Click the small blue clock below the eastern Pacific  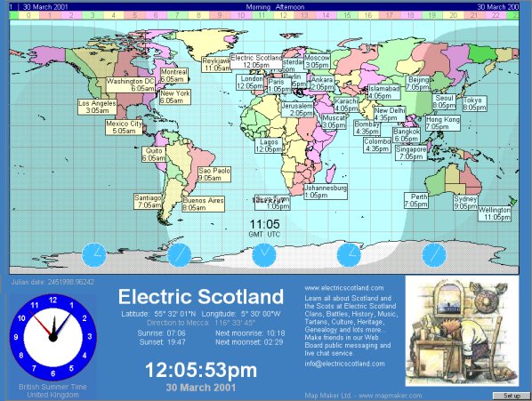(94, 255)
